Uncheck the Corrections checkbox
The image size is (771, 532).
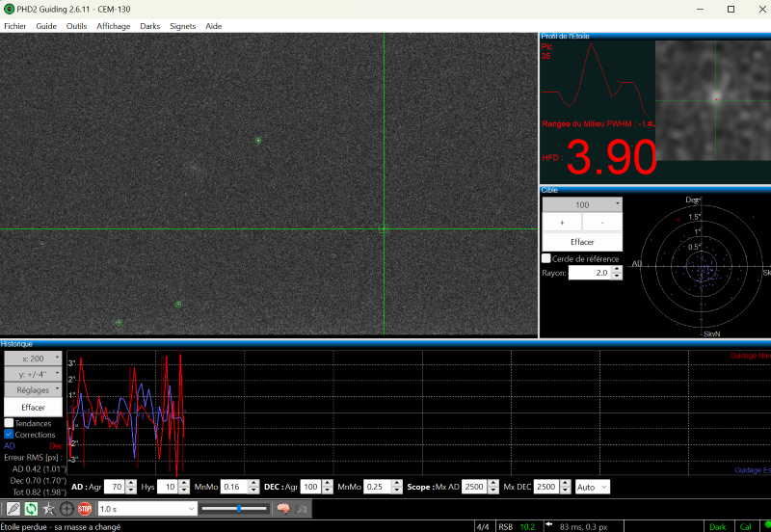tap(9, 435)
